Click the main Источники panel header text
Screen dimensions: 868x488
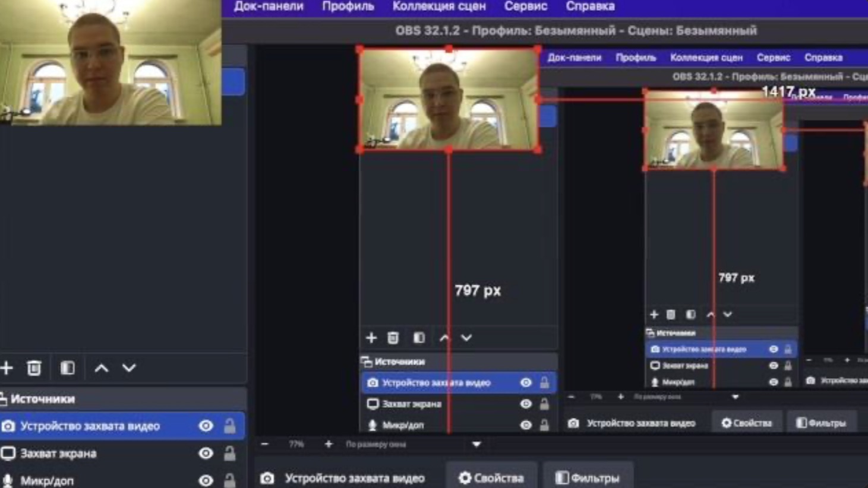click(x=43, y=399)
